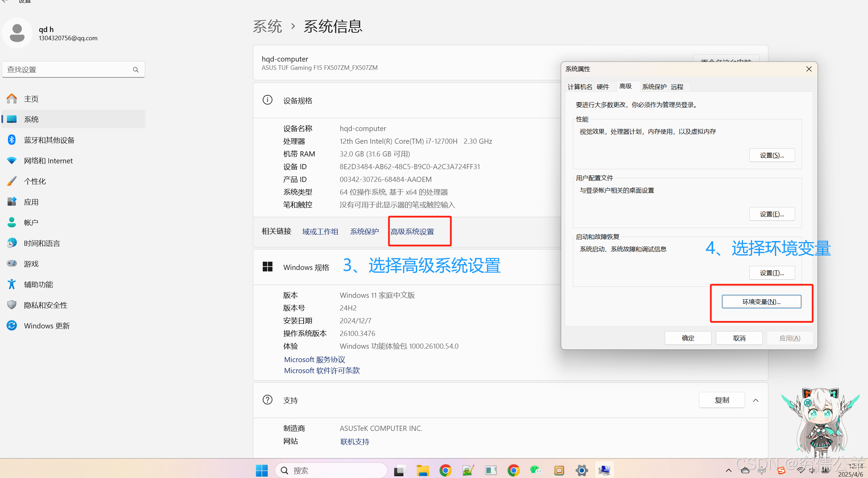Select 高级系统设置 under 相关链接
868x478 pixels.
click(x=412, y=231)
